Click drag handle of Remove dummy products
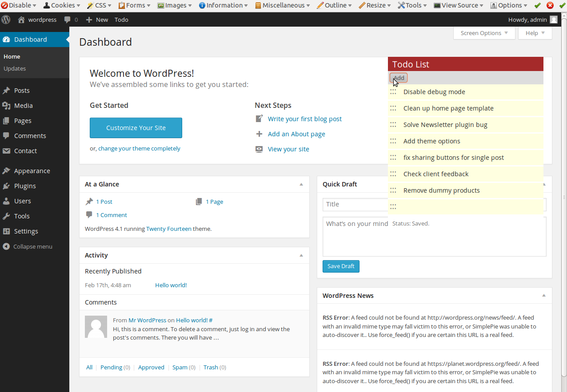The height and width of the screenshot is (392, 567). click(393, 190)
